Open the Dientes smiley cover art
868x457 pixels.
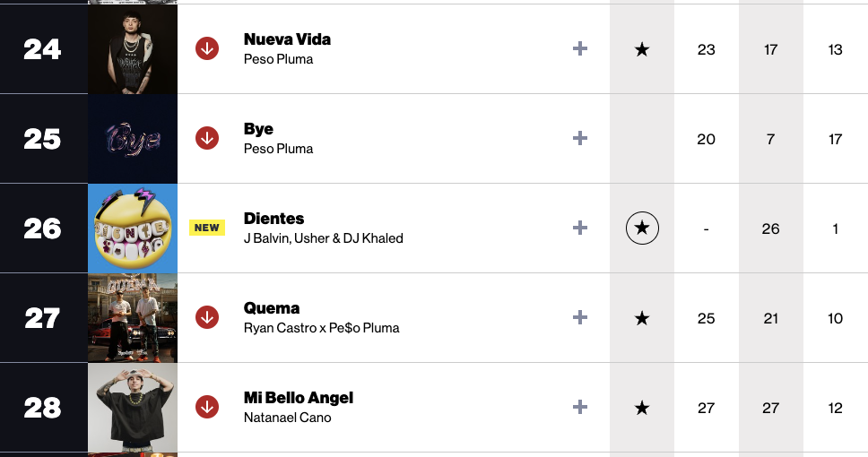(x=133, y=228)
